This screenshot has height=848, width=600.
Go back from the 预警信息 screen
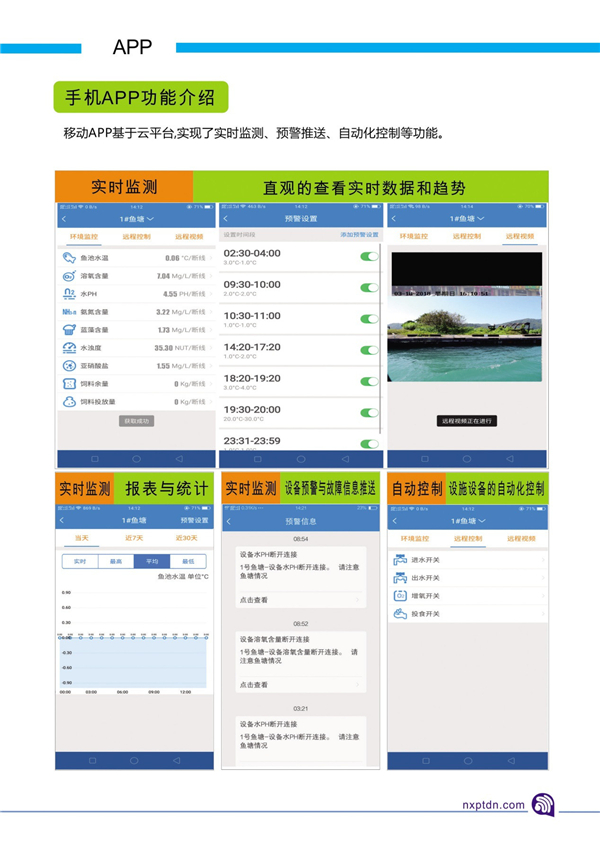(x=228, y=521)
